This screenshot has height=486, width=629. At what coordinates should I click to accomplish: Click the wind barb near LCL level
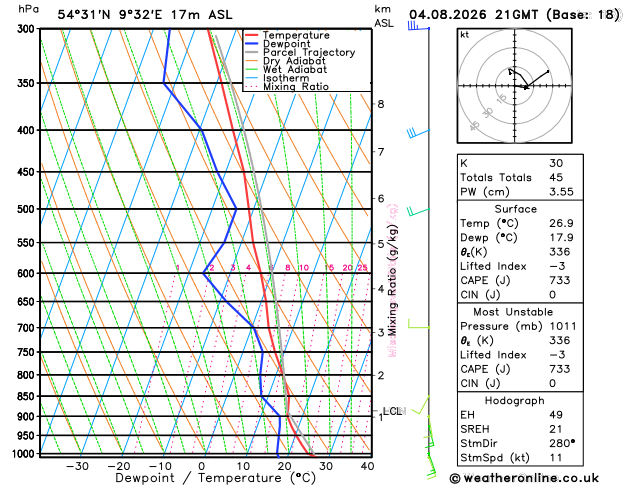421,405
